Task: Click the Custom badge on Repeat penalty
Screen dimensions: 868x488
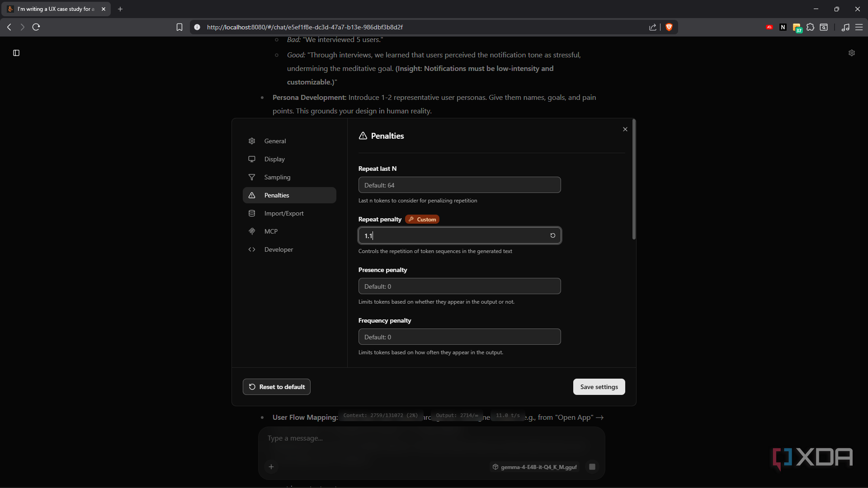Action: coord(422,219)
